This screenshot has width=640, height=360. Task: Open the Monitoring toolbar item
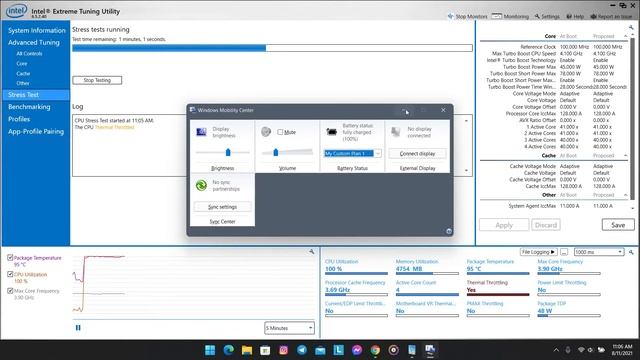tap(510, 16)
